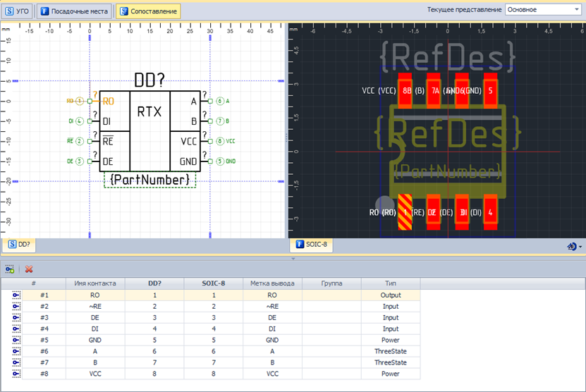Click Power type in row #8
Viewport: 586px width, 392px height.
tap(391, 374)
